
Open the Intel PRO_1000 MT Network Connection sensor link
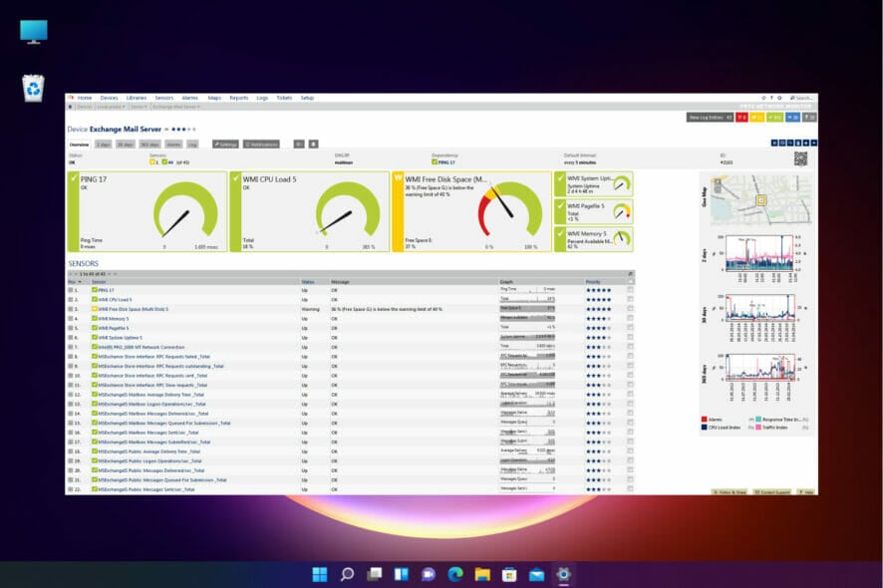(x=142, y=347)
